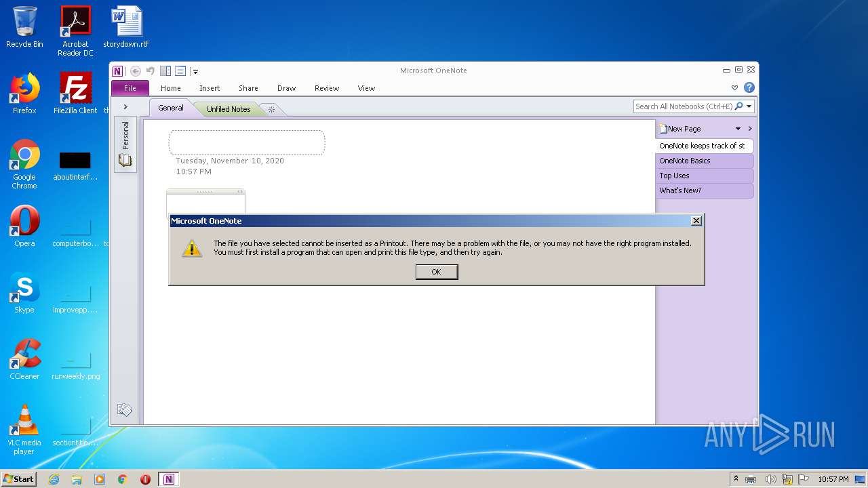Select page 'OneNote keeps track of st'
The height and width of the screenshot is (488, 868).
[x=705, y=146]
